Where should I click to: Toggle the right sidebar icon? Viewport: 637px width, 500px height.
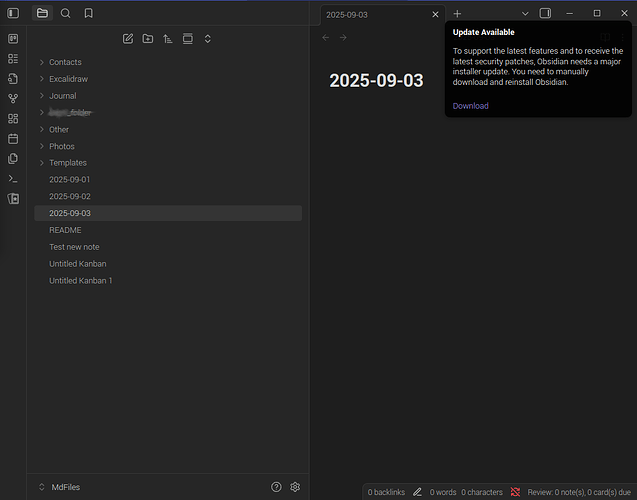pyautogui.click(x=545, y=13)
